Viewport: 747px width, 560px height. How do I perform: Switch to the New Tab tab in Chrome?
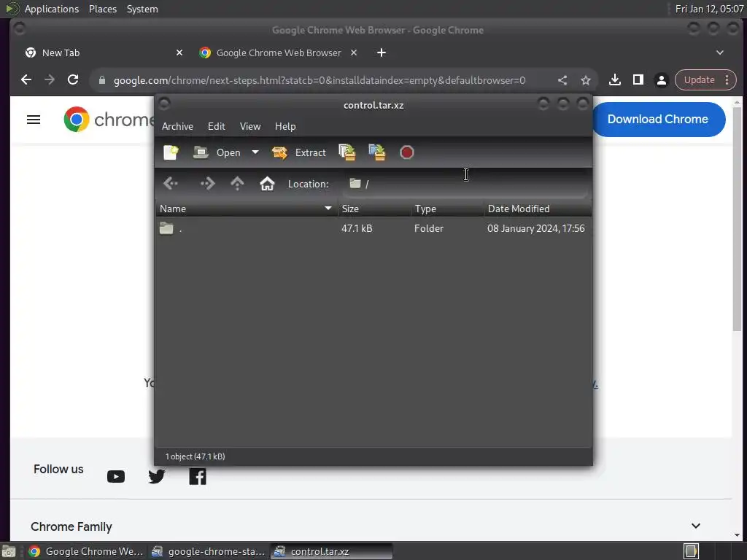click(104, 52)
